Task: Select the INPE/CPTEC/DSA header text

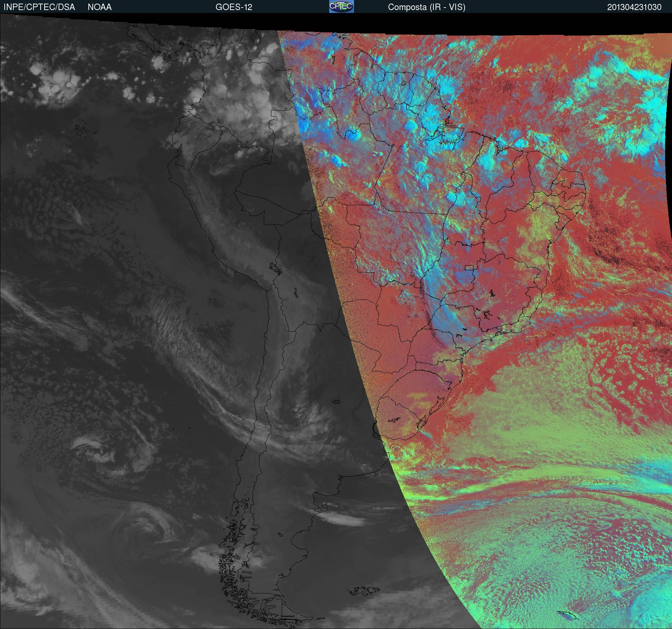Action: [x=39, y=7]
